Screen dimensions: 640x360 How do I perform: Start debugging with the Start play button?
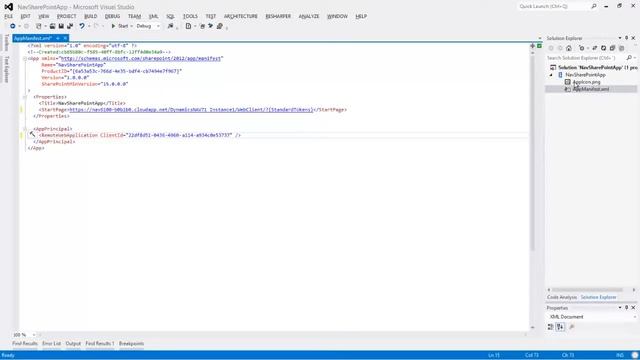[120, 26]
